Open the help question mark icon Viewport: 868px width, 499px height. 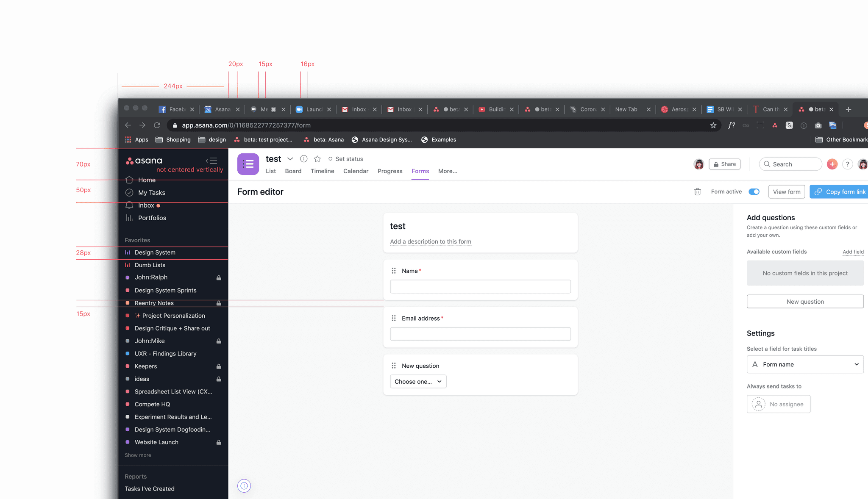click(847, 164)
